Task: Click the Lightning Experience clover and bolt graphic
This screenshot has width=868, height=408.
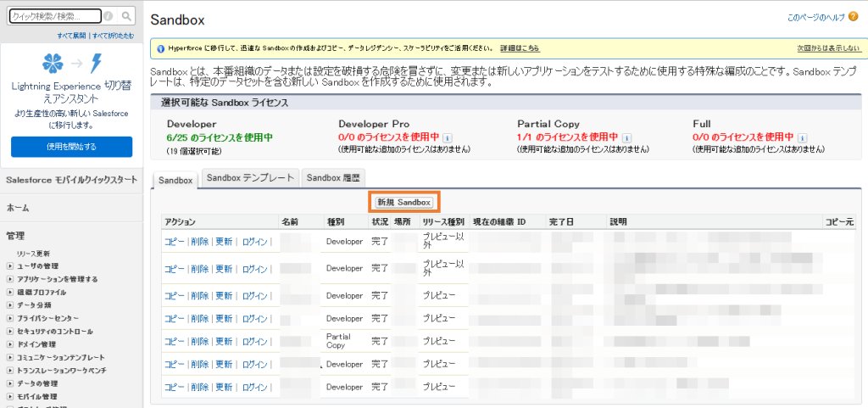Action: pyautogui.click(x=72, y=64)
